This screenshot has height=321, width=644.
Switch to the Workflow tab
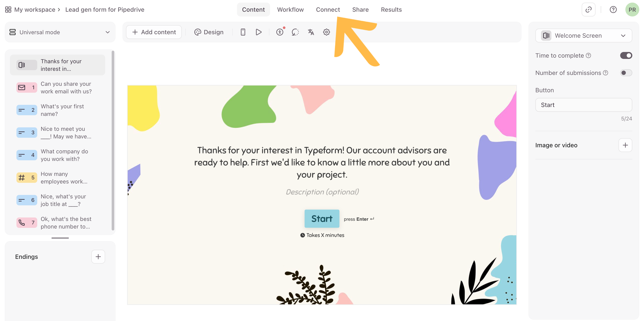(290, 10)
